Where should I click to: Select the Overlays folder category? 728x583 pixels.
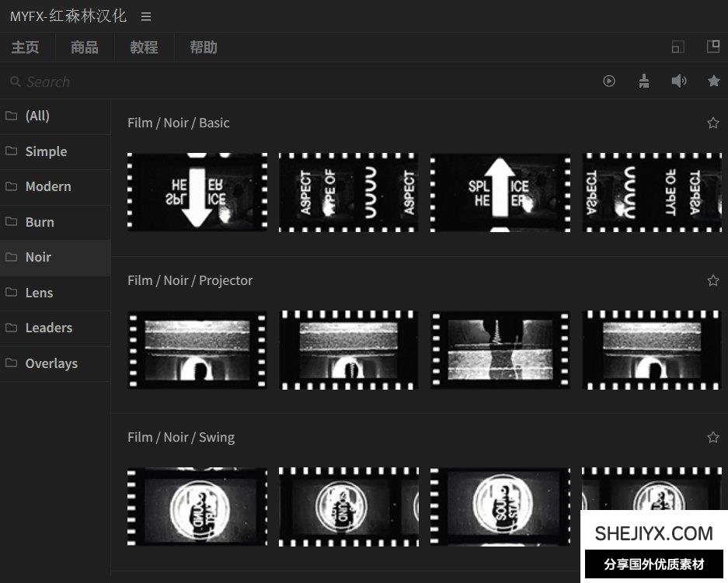click(x=51, y=363)
